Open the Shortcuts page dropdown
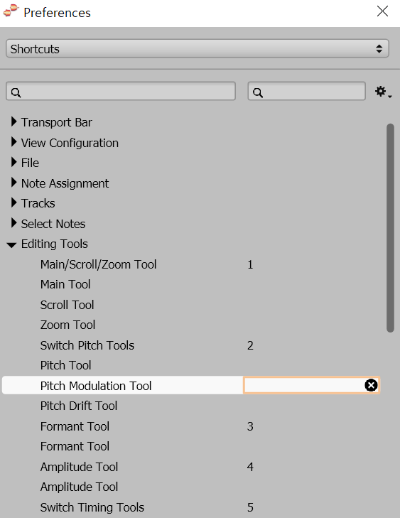This screenshot has height=518, width=400. [197, 49]
